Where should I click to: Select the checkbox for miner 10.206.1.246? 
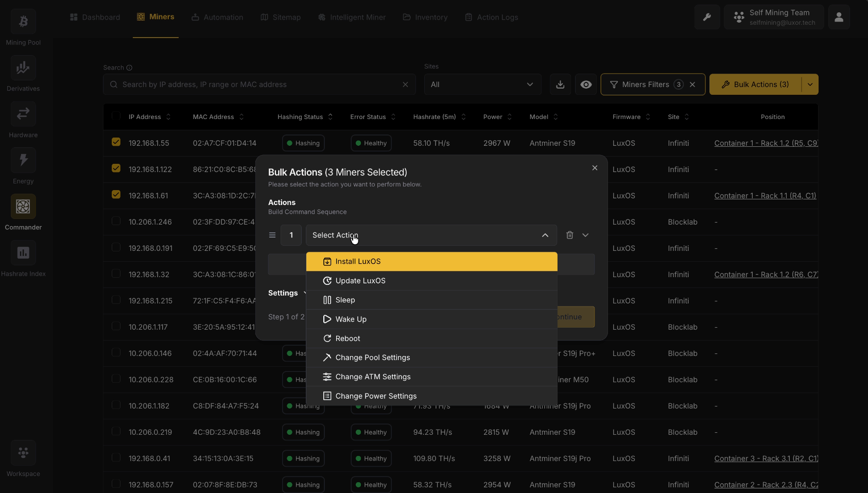pos(116,220)
